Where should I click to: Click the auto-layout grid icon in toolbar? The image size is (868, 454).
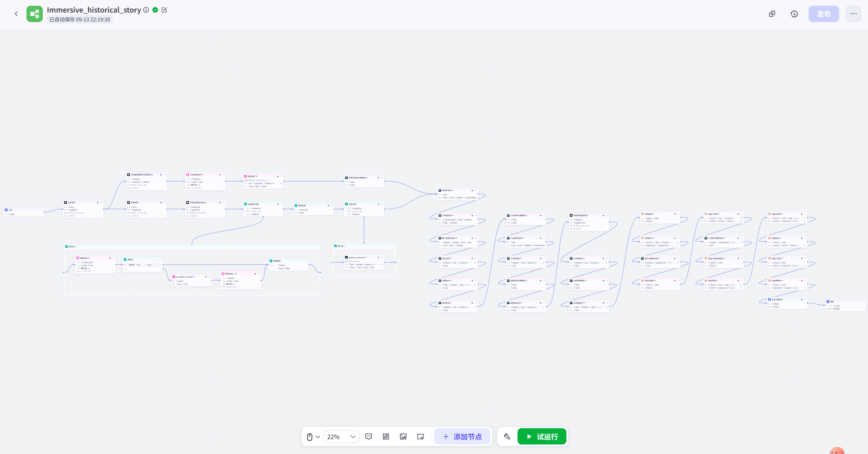[386, 437]
